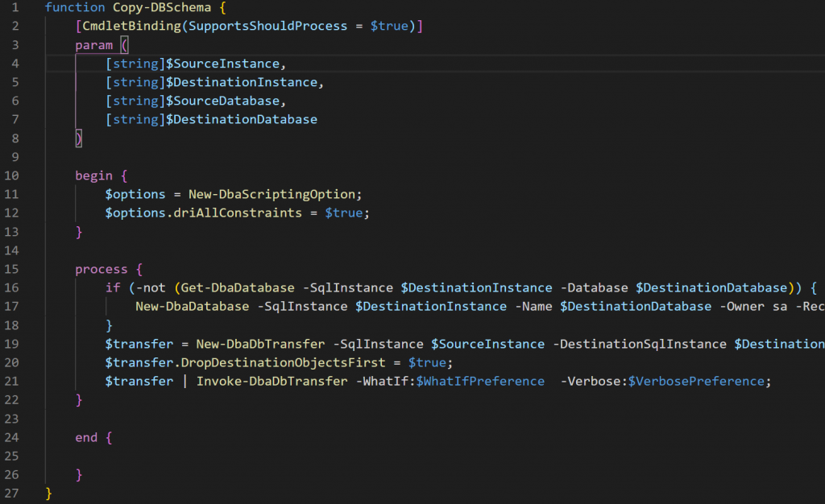Place cursor on SupportsShouldProcess
This screenshot has height=504, width=825.
pos(267,26)
